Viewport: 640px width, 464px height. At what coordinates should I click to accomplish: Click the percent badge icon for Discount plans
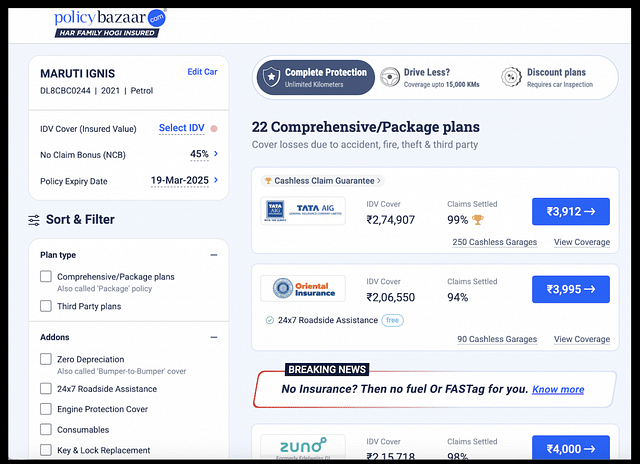tap(511, 77)
